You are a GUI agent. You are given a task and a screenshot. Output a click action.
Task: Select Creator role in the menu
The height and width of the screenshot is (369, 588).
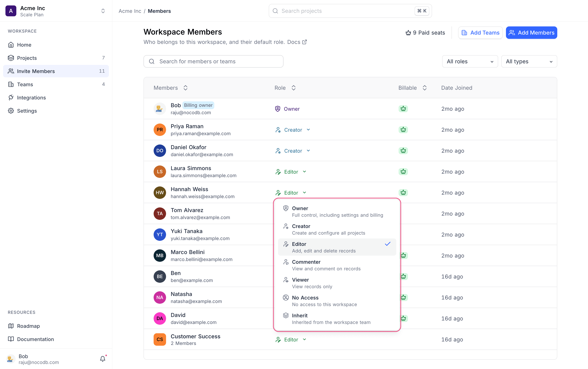tap(337, 229)
